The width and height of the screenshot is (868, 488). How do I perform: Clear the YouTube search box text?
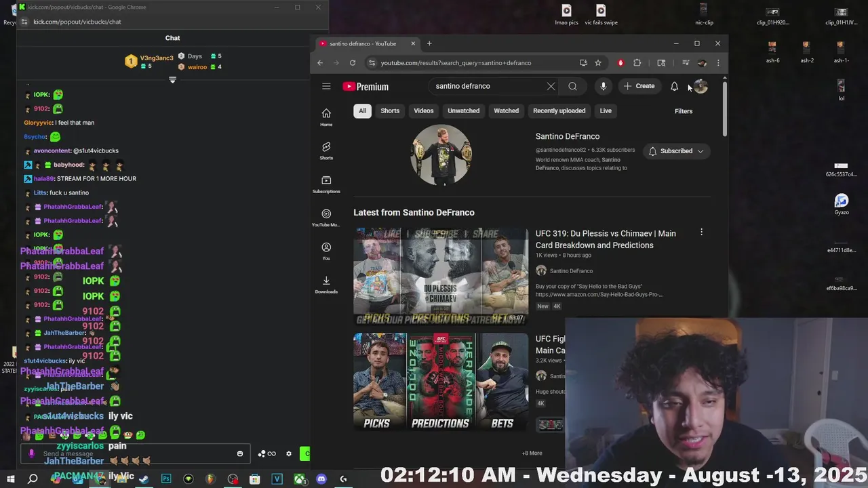pos(551,86)
